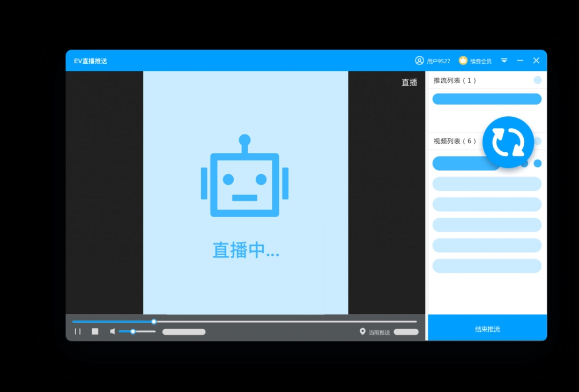Toggle the circle switch next to 视频列表
The width and height of the screenshot is (579, 392).
(537, 140)
